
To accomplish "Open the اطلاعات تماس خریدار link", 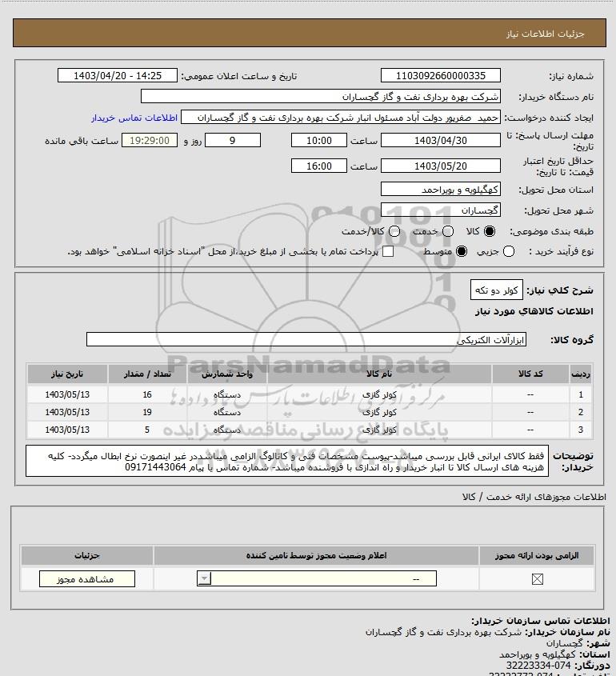I will tap(134, 118).
